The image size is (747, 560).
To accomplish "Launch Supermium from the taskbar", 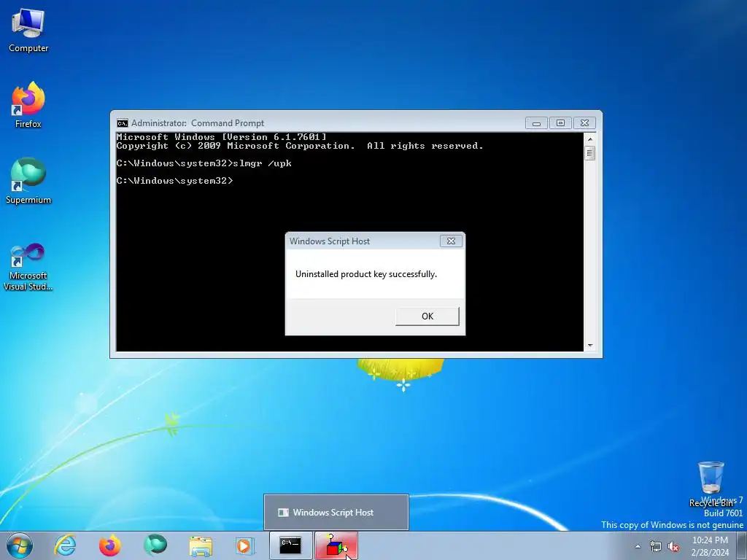I will tap(155, 545).
